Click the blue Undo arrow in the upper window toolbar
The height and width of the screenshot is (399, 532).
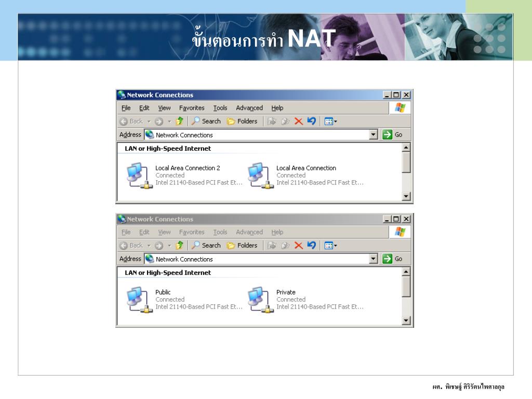tap(312, 121)
